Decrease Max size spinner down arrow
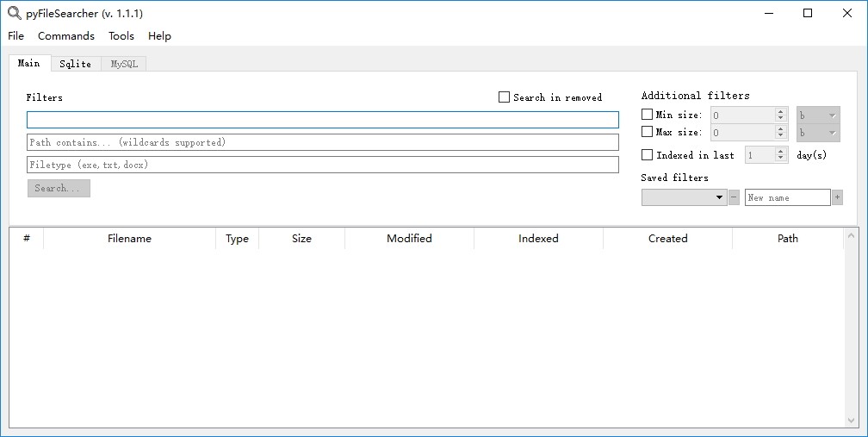 click(780, 136)
